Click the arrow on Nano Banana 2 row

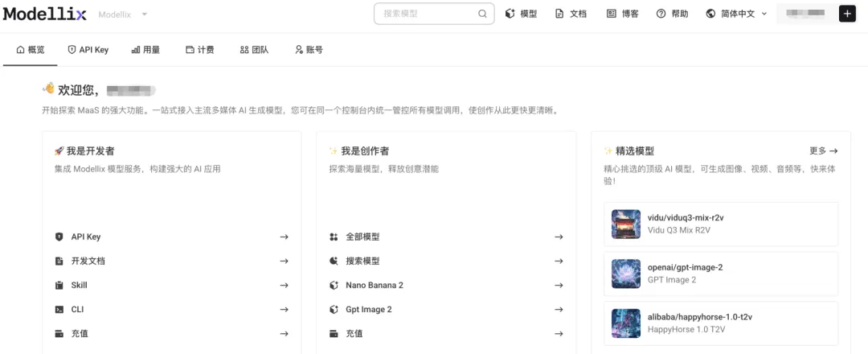[559, 286]
